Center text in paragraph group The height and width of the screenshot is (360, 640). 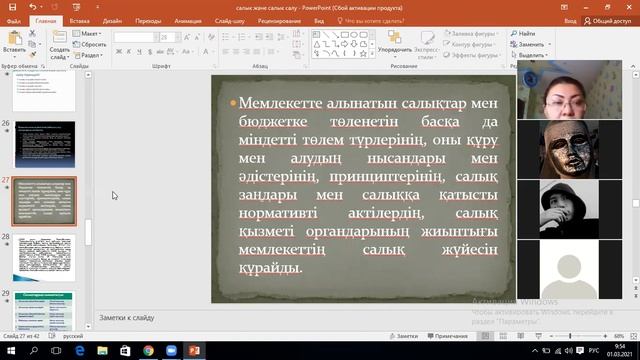pos(236,52)
